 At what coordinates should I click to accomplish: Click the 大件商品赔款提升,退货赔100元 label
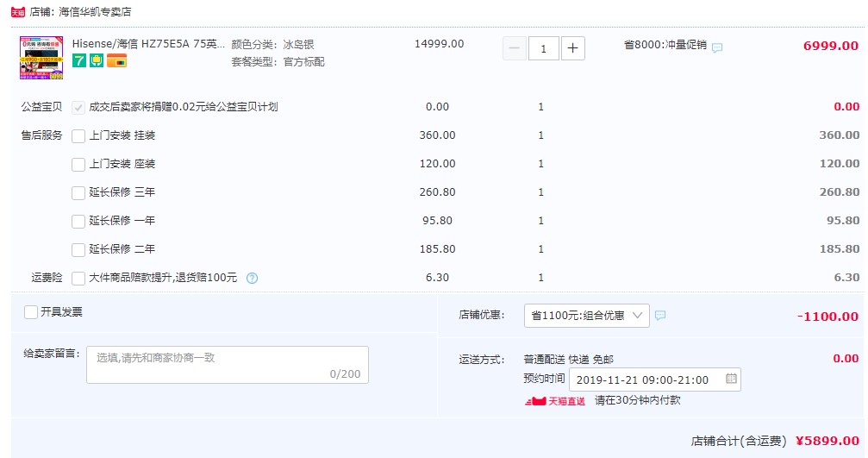pos(163,278)
